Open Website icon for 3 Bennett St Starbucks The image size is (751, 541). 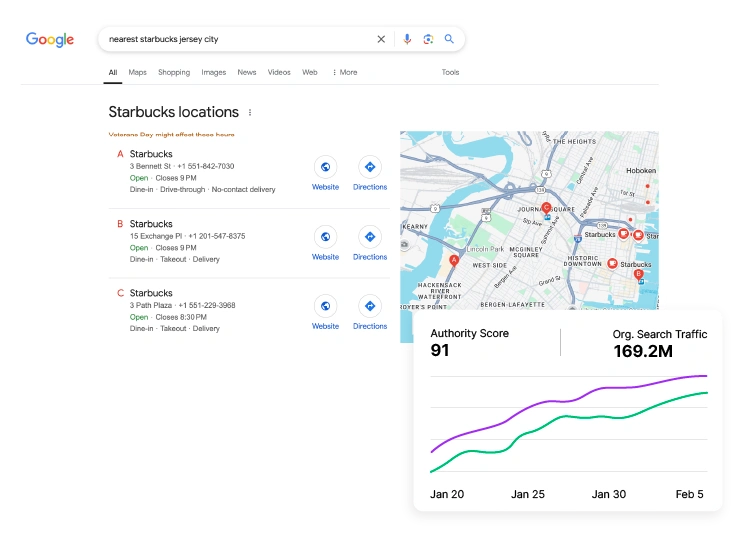pos(325,167)
